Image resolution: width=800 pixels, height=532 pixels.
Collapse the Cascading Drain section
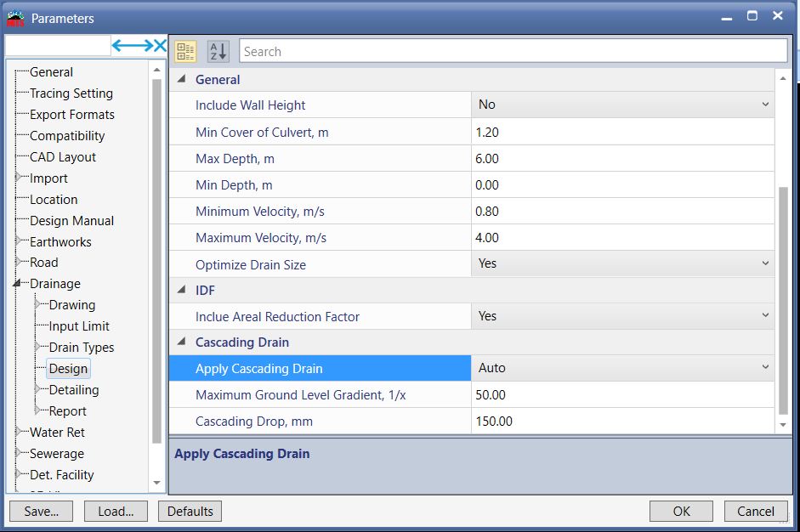(180, 342)
